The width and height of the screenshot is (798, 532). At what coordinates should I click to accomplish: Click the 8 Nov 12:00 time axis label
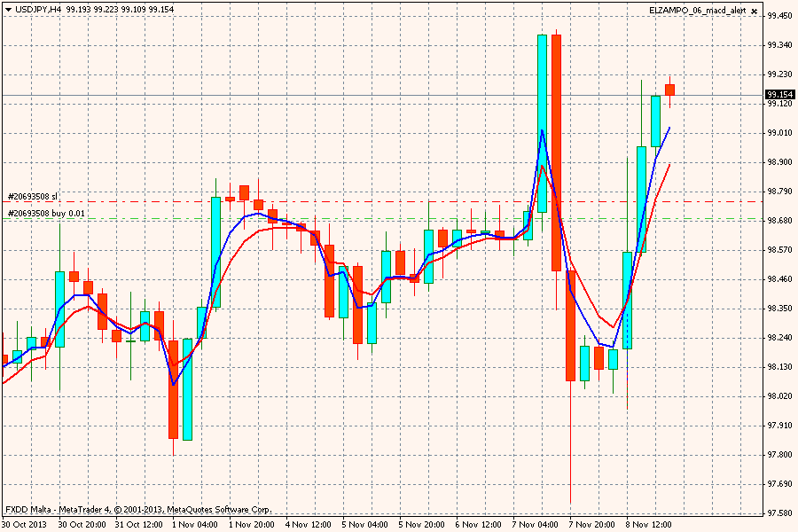[x=648, y=524]
